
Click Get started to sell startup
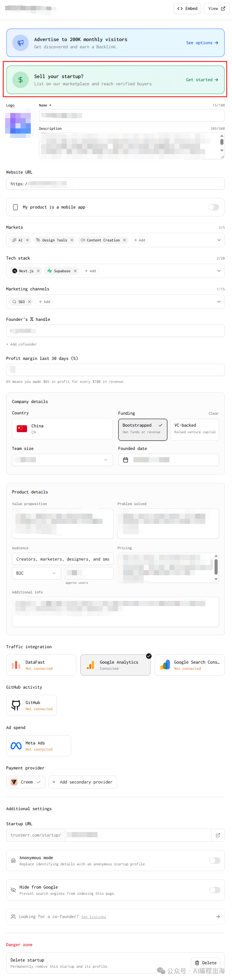pos(202,80)
